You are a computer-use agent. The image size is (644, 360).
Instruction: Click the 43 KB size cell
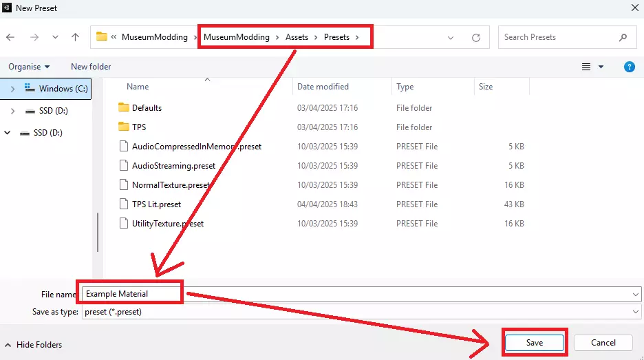(x=514, y=204)
